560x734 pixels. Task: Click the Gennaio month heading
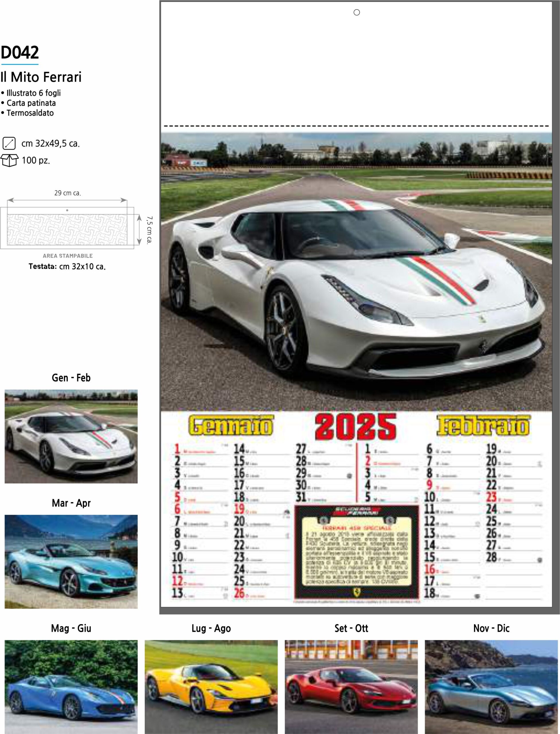231,426
